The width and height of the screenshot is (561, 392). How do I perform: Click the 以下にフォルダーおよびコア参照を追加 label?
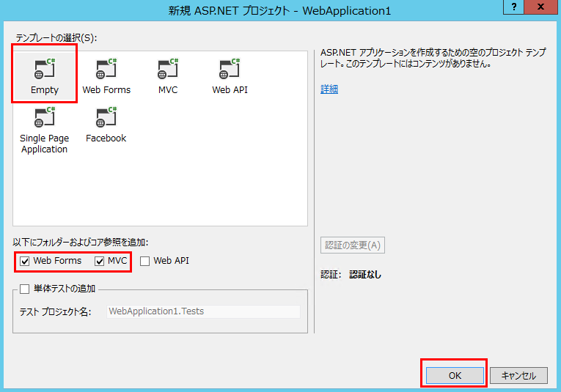coord(81,243)
